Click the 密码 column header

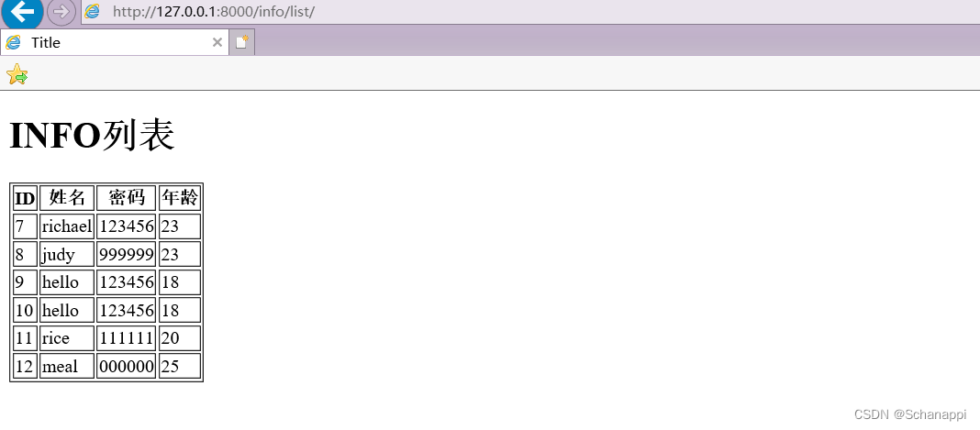click(x=127, y=198)
